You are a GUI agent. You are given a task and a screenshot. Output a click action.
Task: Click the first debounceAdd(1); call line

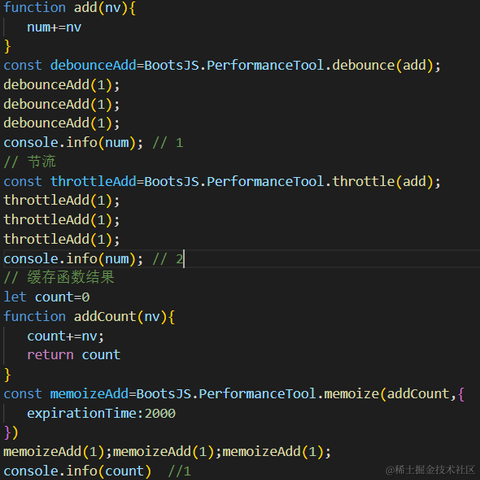[x=61, y=85]
